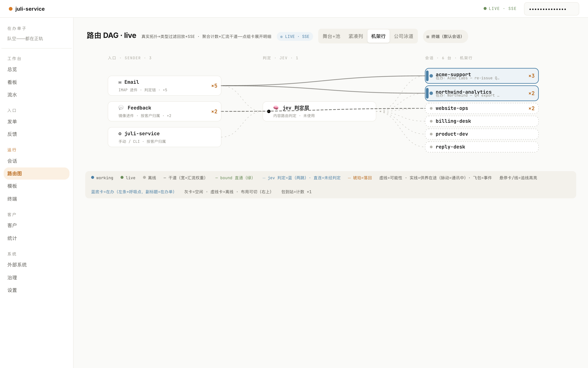Open 看板 in sidebar
588x368 pixels.
36,82
